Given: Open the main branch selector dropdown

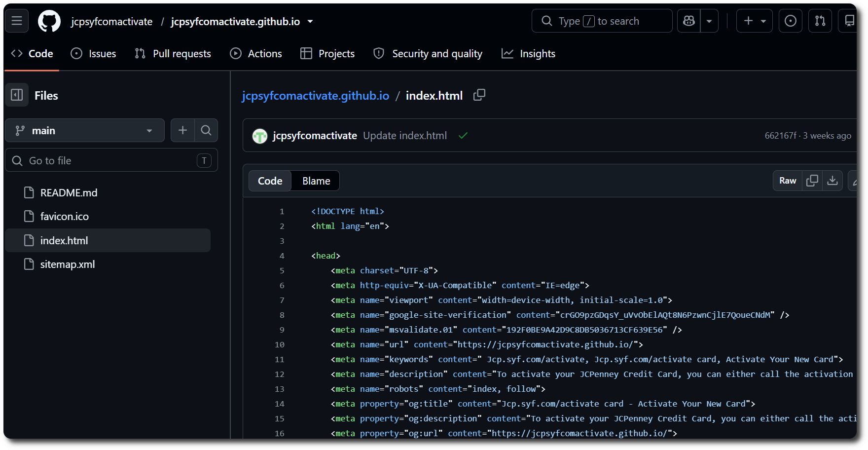Looking at the screenshot, I should click(x=85, y=130).
